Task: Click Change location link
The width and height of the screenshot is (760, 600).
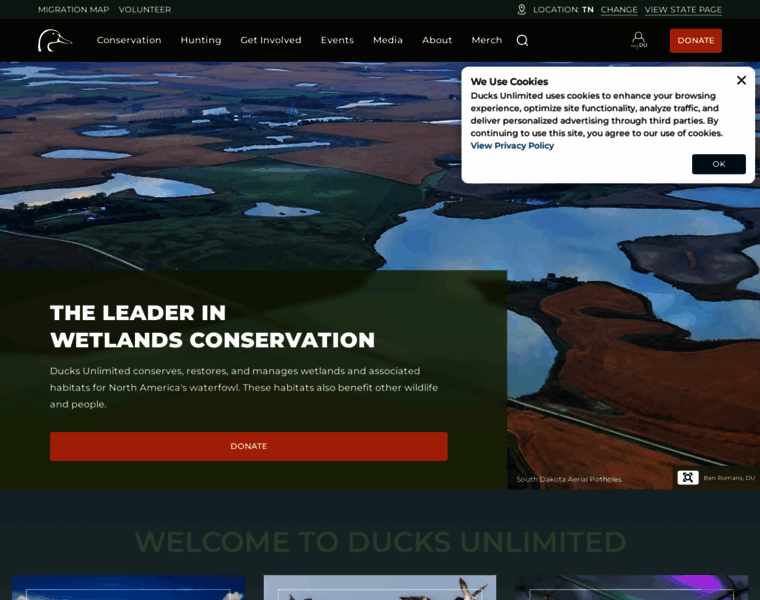Action: pyautogui.click(x=619, y=9)
